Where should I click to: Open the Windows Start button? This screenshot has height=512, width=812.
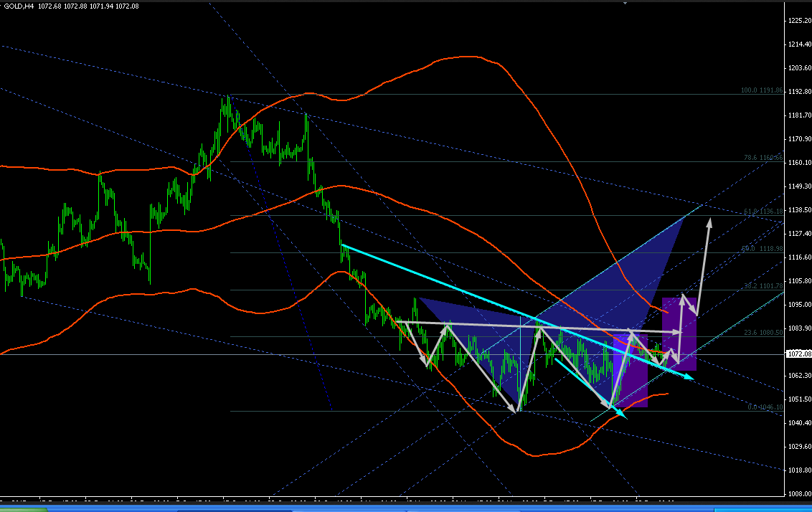tap(23, 509)
